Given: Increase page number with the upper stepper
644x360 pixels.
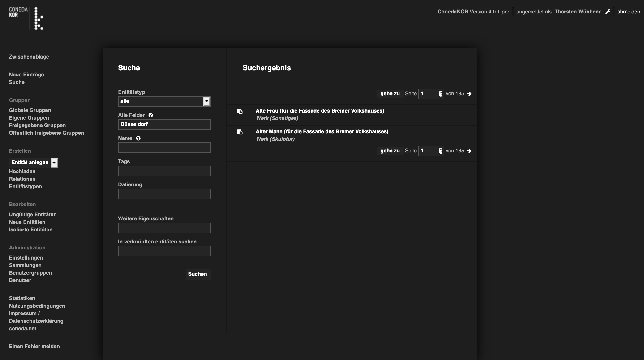Looking at the screenshot, I should point(441,92).
